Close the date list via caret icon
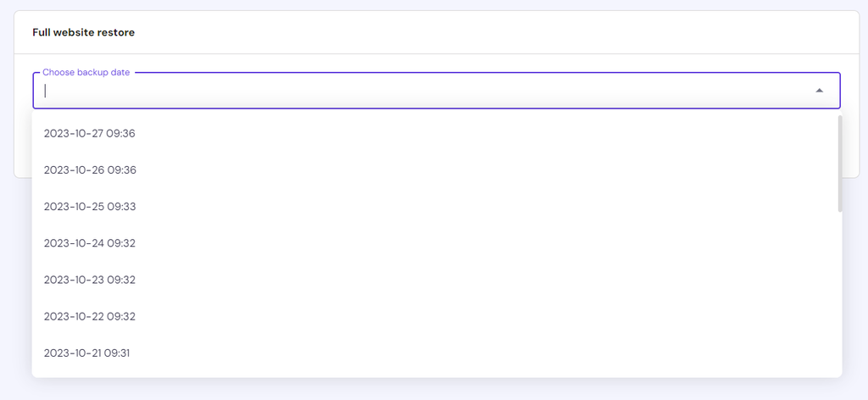This screenshot has height=400, width=868. coord(820,90)
